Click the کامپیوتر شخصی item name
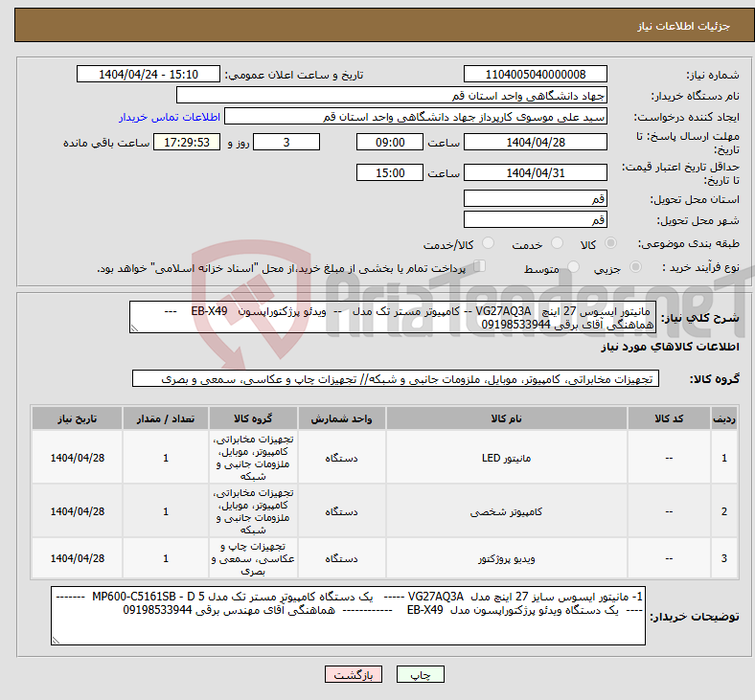 (x=506, y=512)
